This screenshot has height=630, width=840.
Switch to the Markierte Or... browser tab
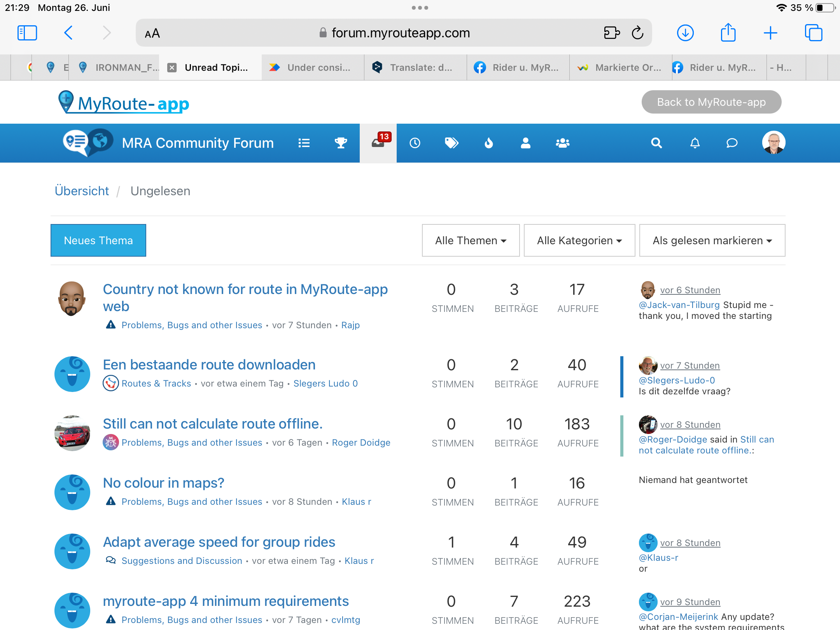(621, 68)
